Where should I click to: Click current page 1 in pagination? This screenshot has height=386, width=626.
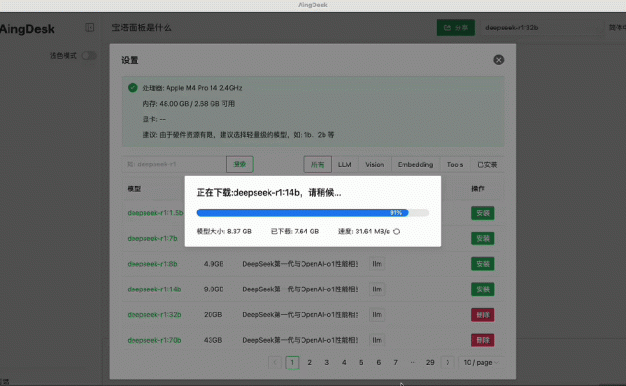pos(292,362)
